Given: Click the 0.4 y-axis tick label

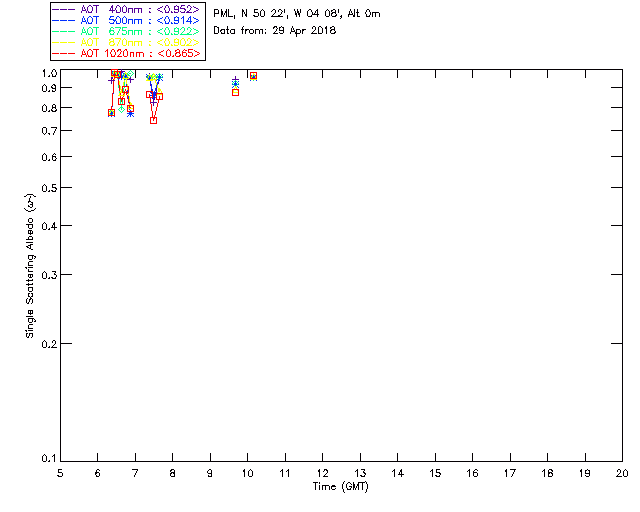Looking at the screenshot, I should 49,226.
